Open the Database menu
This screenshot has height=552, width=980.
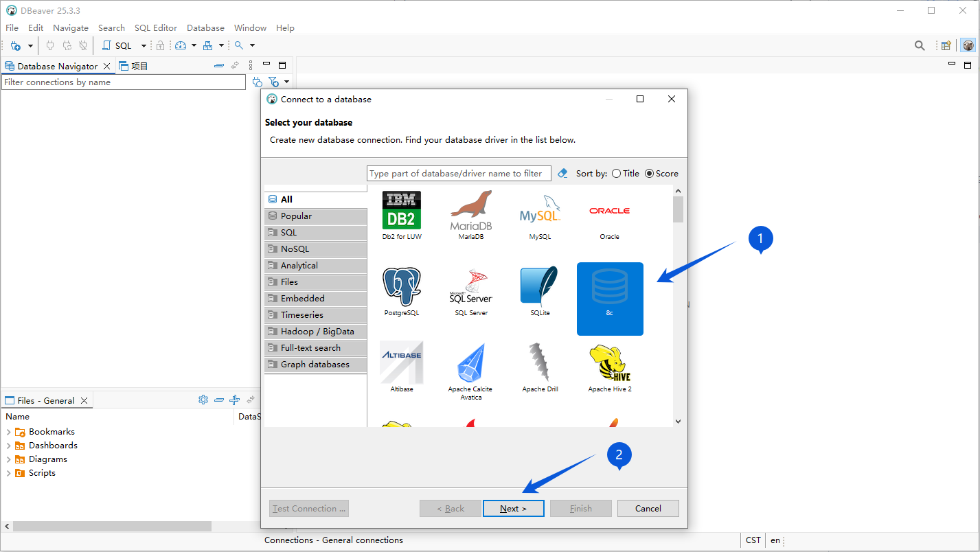pos(205,28)
